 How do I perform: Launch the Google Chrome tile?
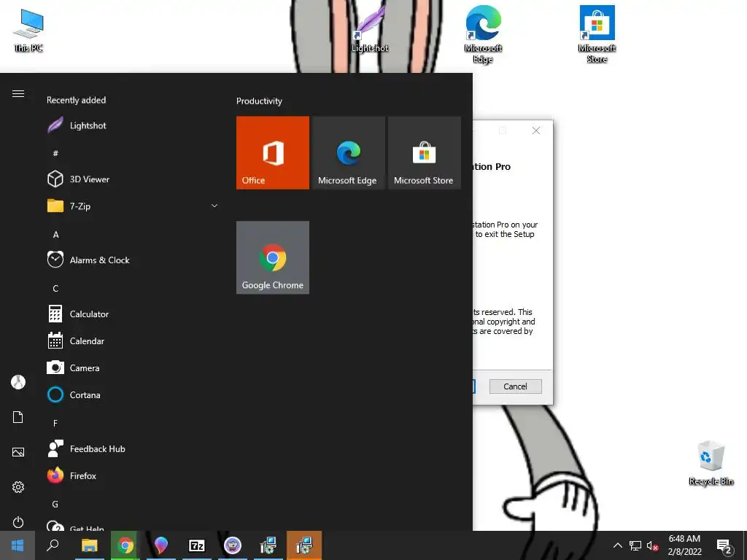pyautogui.click(x=273, y=257)
